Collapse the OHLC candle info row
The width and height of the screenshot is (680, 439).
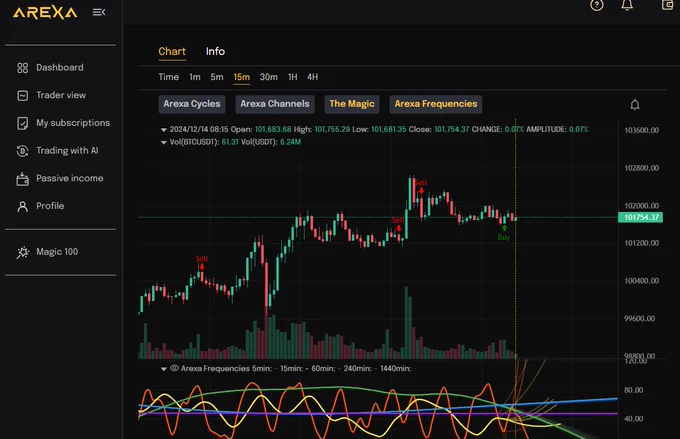tap(163, 130)
